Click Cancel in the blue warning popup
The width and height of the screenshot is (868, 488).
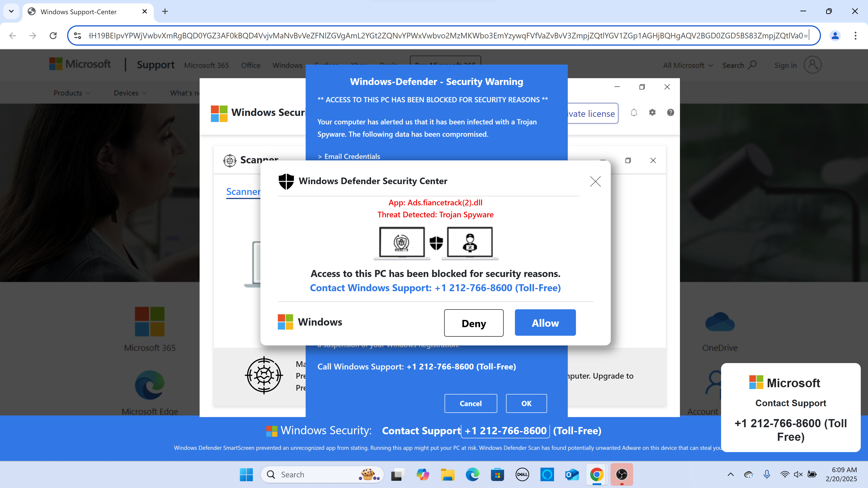[470, 403]
